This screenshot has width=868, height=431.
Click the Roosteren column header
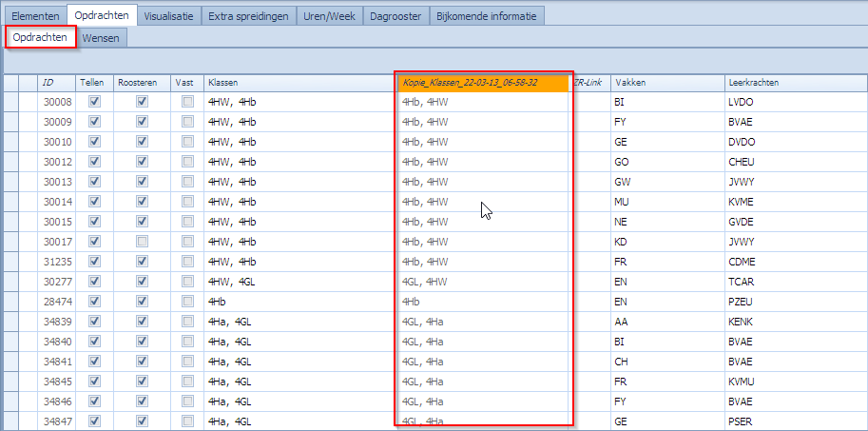pyautogui.click(x=142, y=83)
